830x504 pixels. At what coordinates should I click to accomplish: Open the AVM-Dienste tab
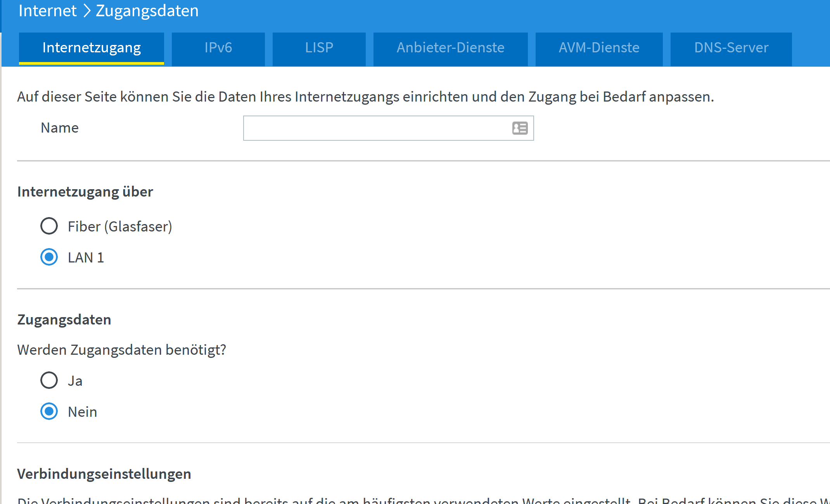point(599,48)
